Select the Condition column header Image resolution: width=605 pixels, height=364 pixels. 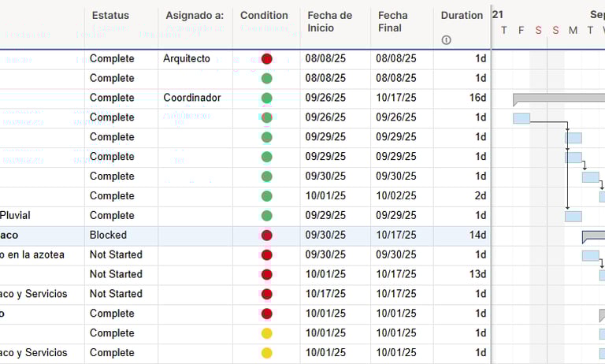264,16
